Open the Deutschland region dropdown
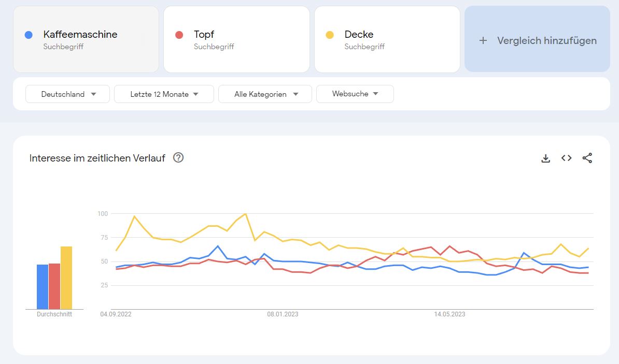The width and height of the screenshot is (619, 364). [68, 94]
